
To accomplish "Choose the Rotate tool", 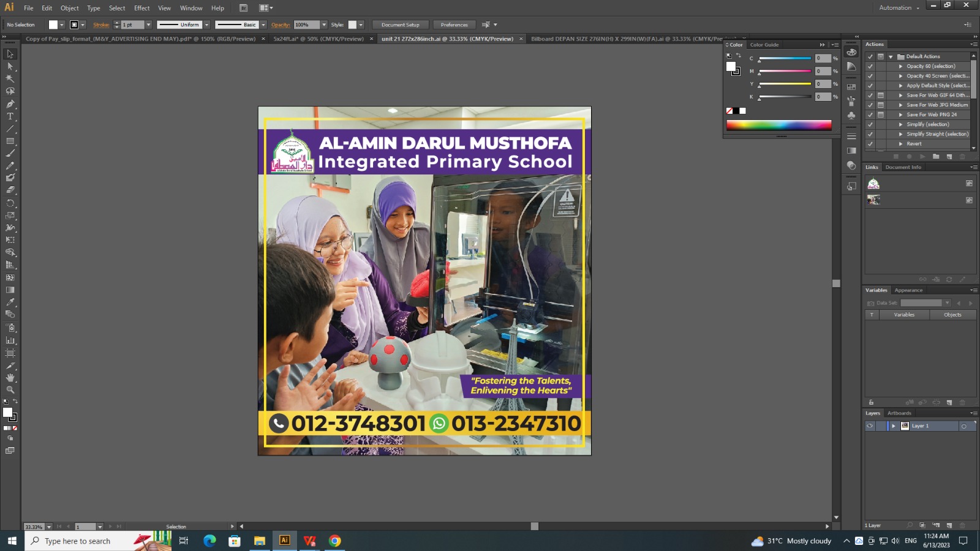I will [10, 203].
